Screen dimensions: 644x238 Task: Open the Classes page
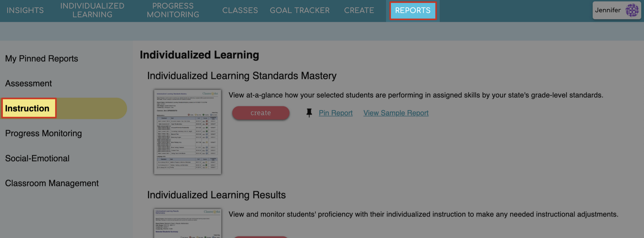coord(240,10)
